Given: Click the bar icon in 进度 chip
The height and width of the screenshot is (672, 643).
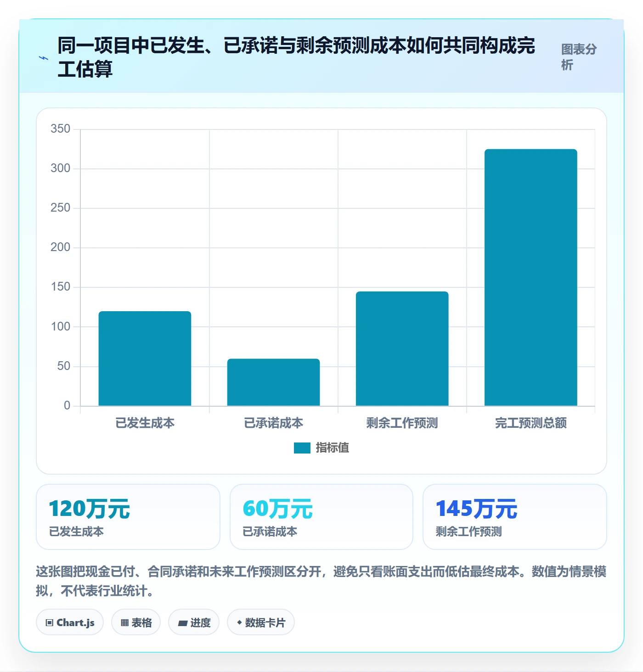Looking at the screenshot, I should [183, 623].
